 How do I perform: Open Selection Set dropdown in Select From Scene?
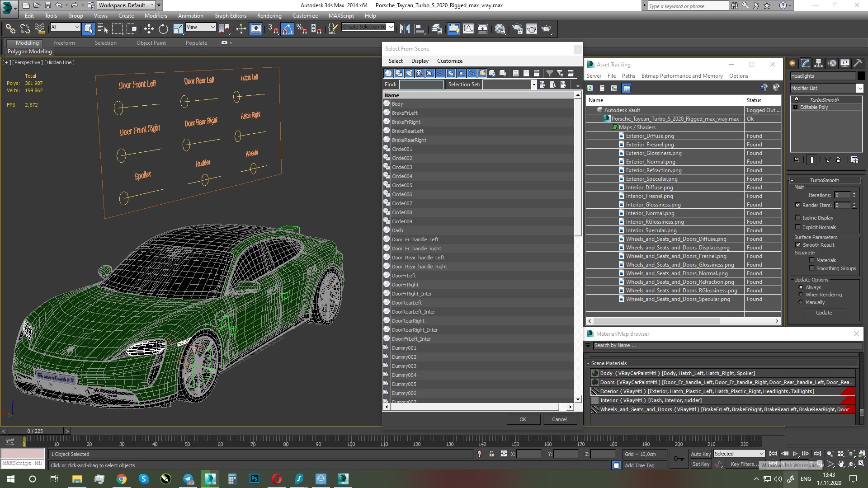point(533,84)
